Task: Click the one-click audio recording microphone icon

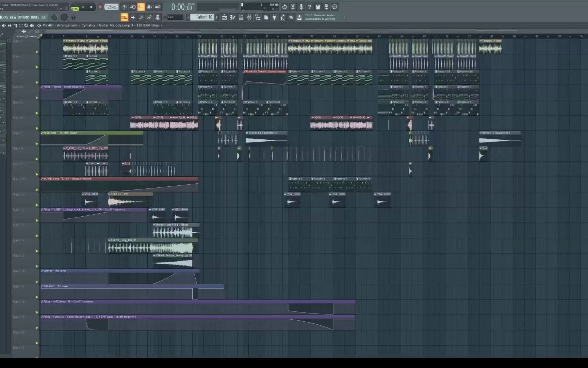Action: 301,7
